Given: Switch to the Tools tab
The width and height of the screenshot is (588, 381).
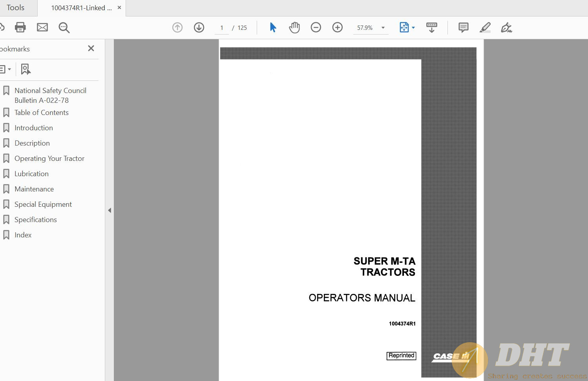Looking at the screenshot, I should 16,7.
